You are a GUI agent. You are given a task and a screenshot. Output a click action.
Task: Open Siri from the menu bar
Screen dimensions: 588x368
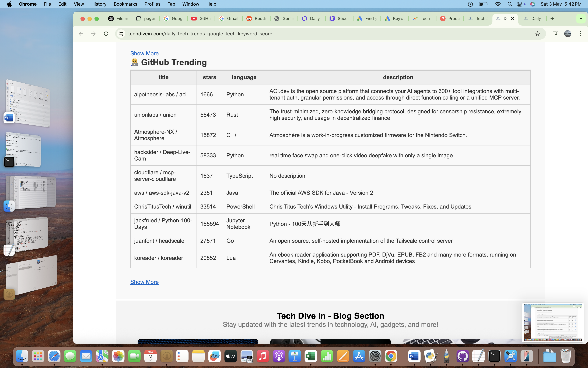(x=533, y=4)
